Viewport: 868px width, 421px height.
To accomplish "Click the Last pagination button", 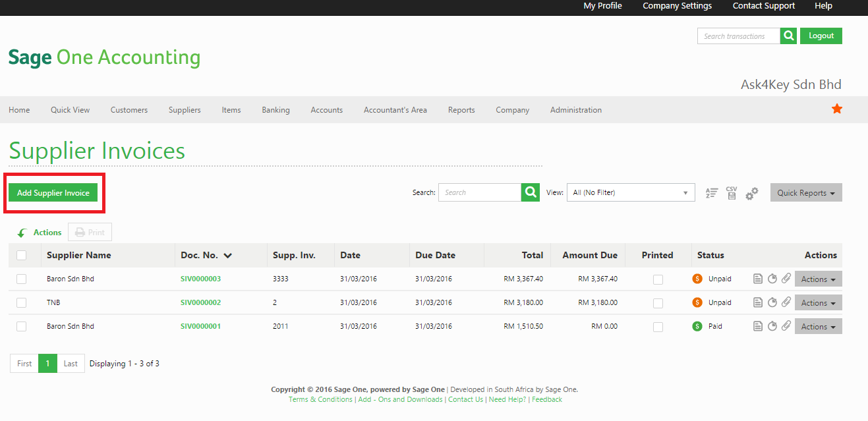I will click(x=71, y=364).
